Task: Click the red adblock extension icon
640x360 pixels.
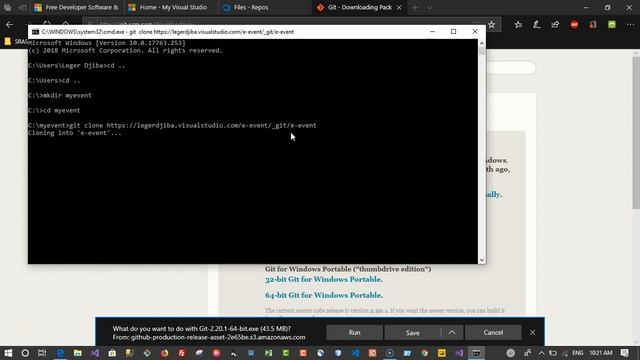Action: [x=574, y=24]
